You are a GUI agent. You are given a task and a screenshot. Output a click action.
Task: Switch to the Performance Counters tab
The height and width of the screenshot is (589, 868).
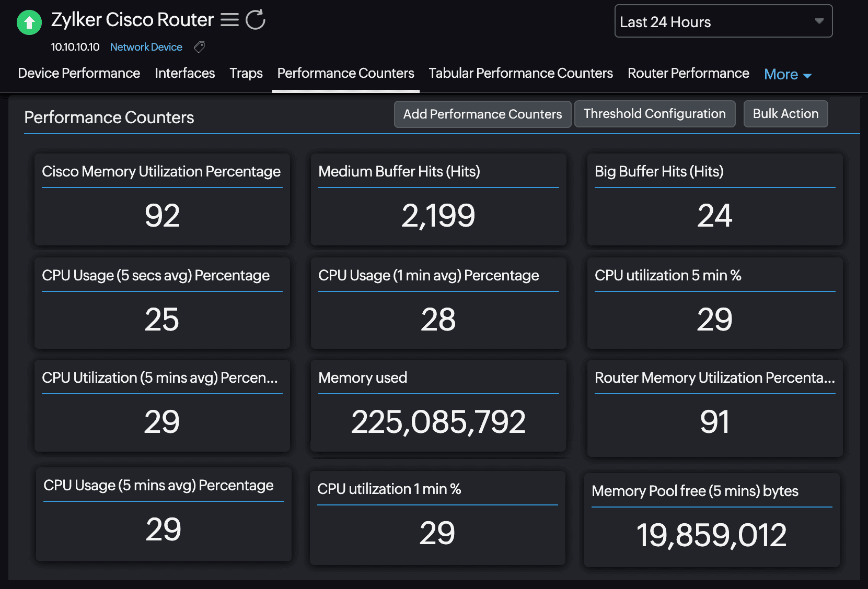click(345, 73)
